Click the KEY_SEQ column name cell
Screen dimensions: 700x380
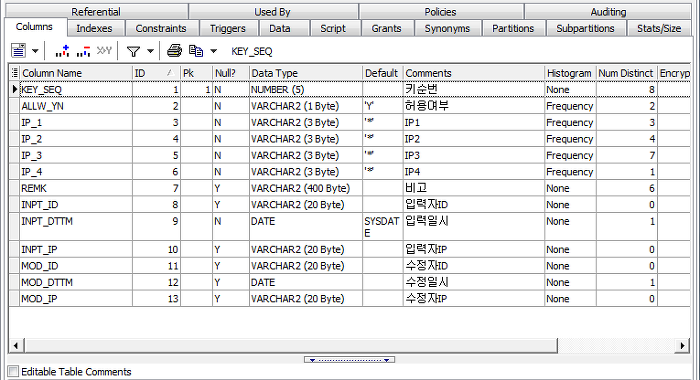76,89
